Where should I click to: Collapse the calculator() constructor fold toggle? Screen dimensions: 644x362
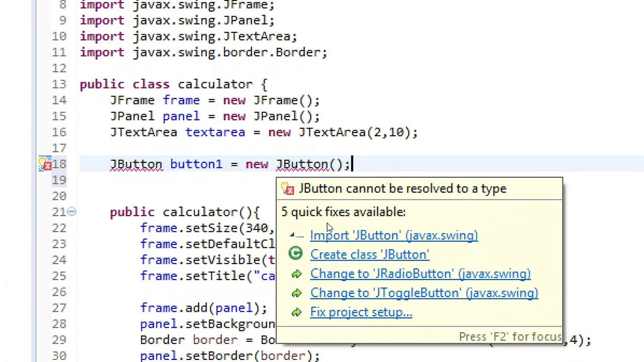(x=71, y=212)
